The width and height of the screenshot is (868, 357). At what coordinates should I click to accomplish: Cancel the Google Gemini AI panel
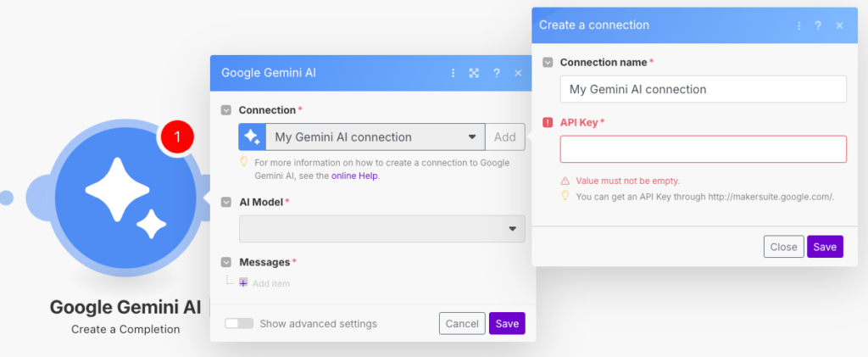pos(462,324)
